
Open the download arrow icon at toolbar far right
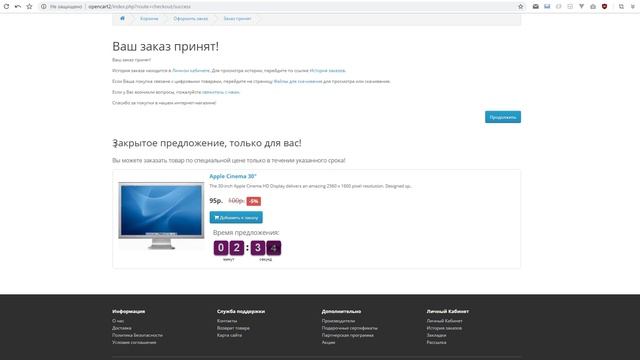[x=633, y=7]
